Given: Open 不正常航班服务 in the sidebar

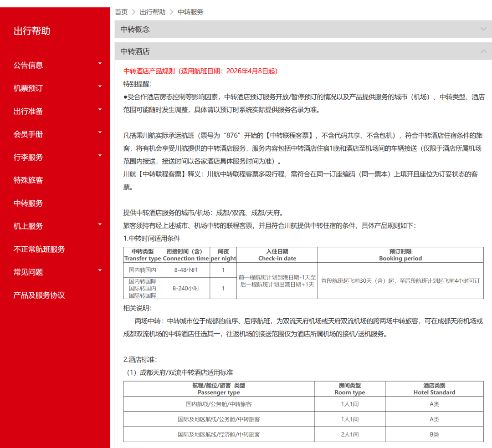Looking at the screenshot, I should (39, 249).
